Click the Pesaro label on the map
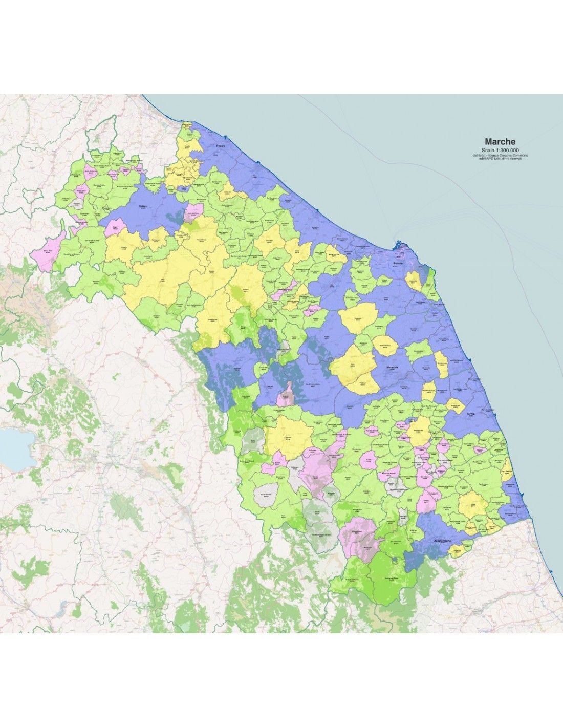The width and height of the screenshot is (563, 728). point(221,146)
